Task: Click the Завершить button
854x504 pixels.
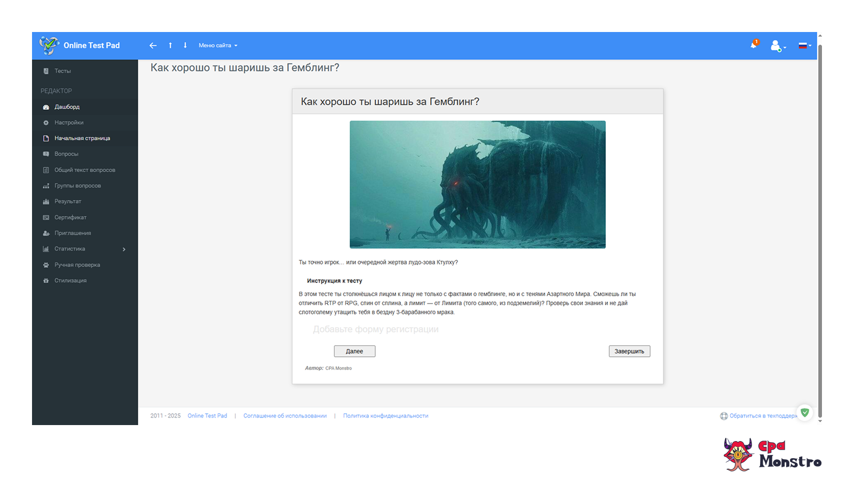Action: 629,351
